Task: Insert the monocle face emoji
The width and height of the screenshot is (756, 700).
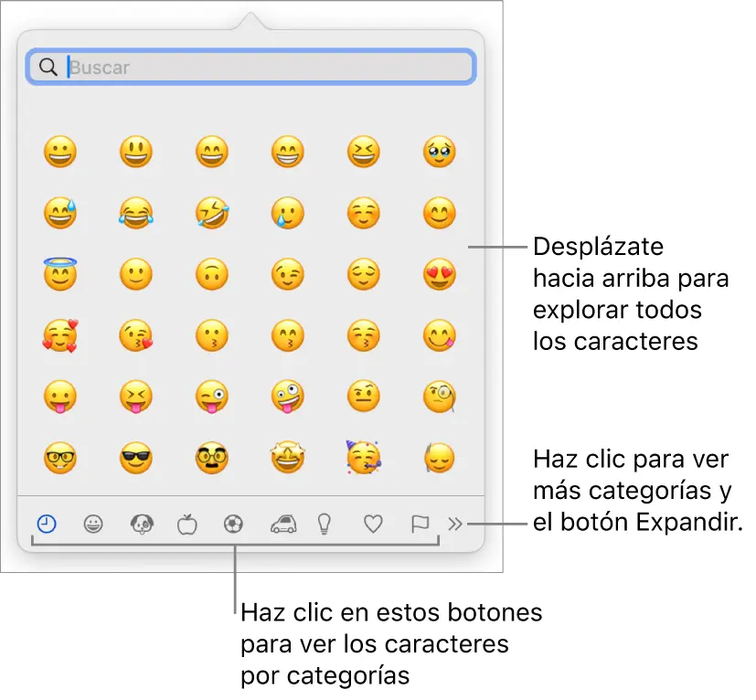Action: pos(439,397)
